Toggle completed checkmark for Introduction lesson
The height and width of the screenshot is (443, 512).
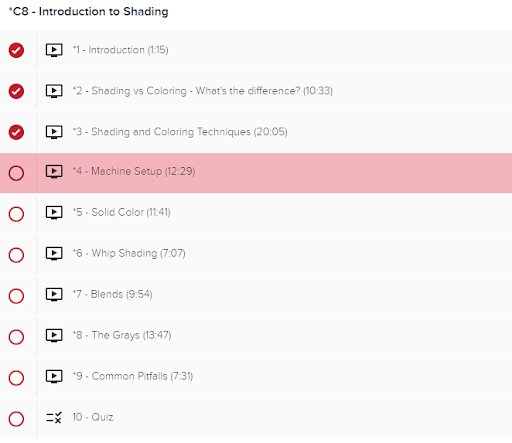(16, 50)
